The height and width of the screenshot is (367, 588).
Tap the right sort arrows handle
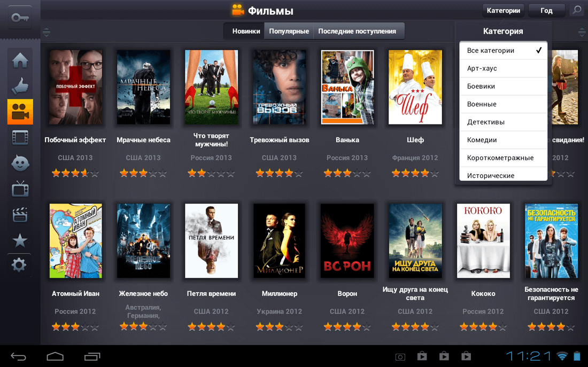coord(582,32)
